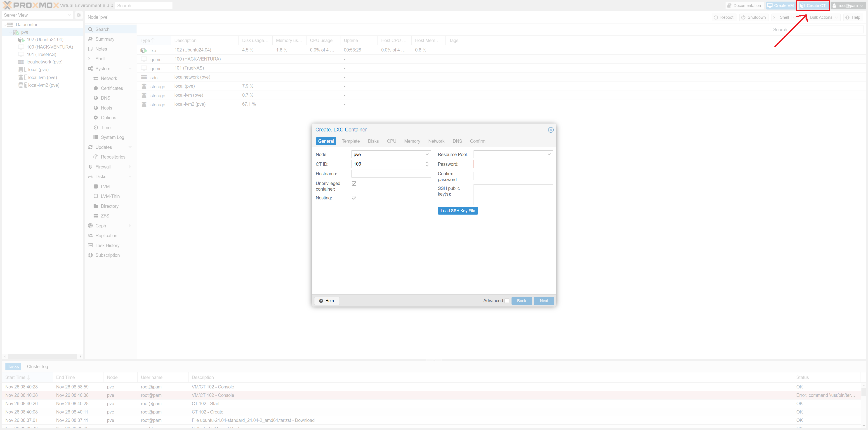Viewport: 868px width, 430px height.
Task: Close the Create LXC Container dialog
Action: coord(550,130)
